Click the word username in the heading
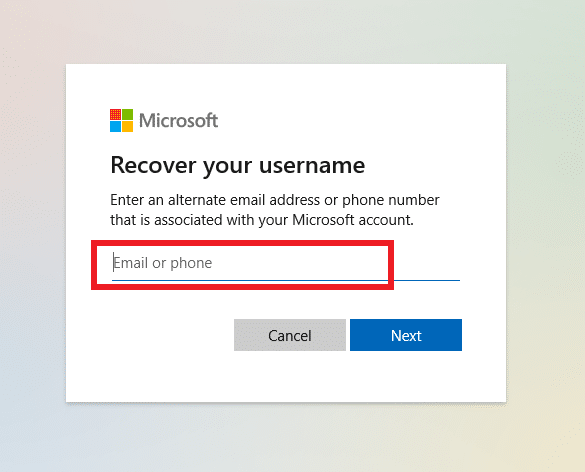Image resolution: width=585 pixels, height=472 pixels. [312, 165]
